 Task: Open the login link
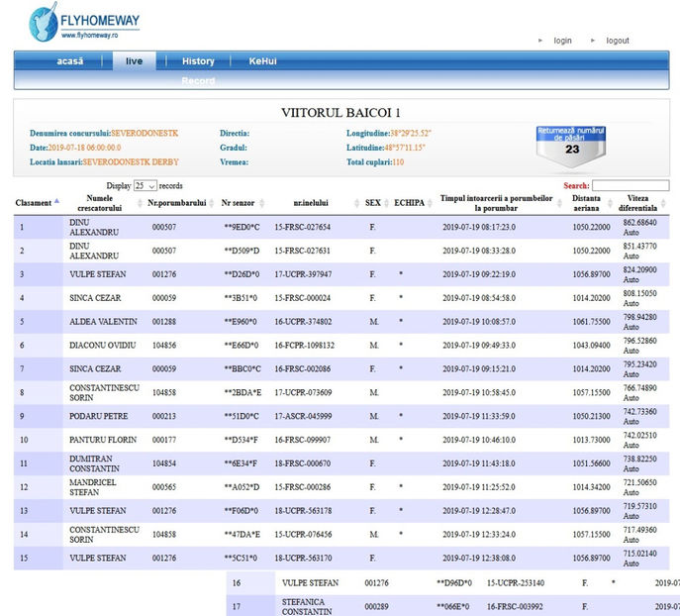pos(562,41)
